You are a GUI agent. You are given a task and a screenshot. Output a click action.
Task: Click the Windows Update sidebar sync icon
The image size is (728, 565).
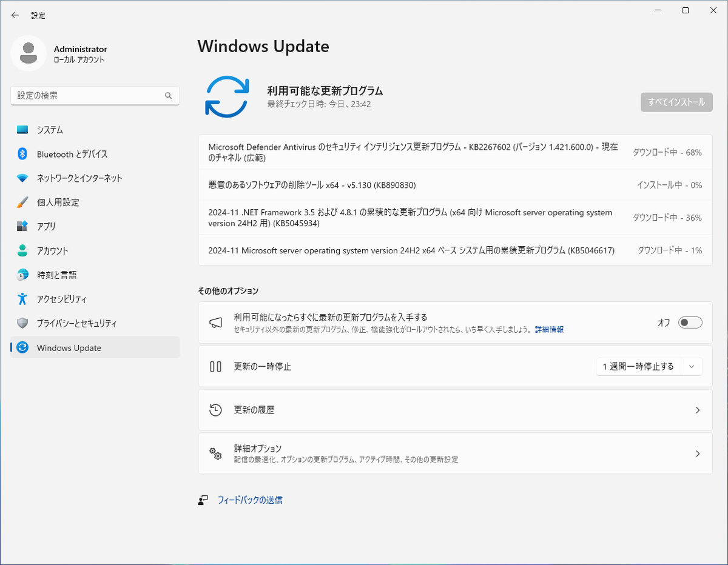pos(22,347)
